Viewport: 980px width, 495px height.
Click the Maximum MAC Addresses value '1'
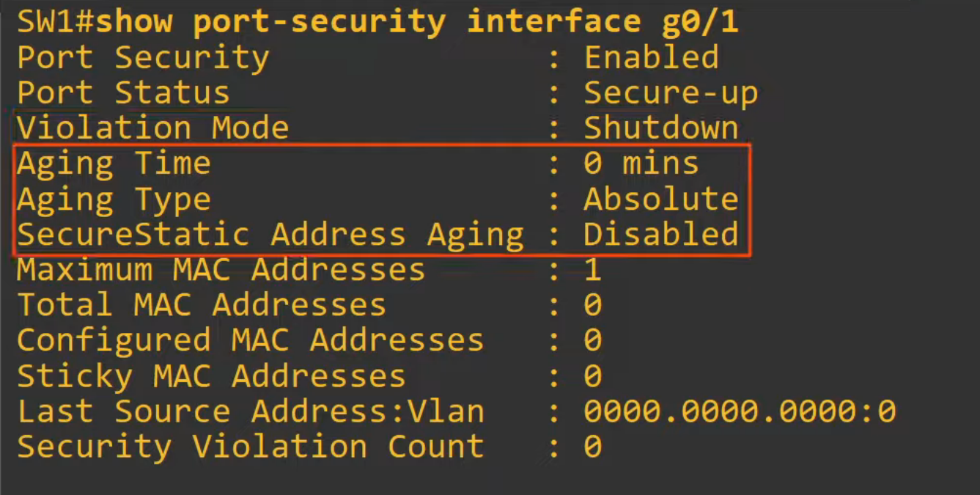tap(592, 270)
